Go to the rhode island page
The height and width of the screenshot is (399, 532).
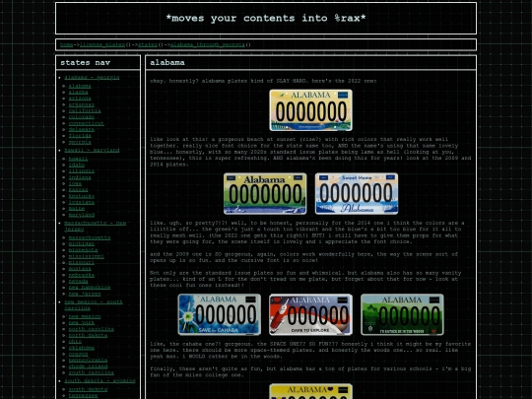[88, 366]
